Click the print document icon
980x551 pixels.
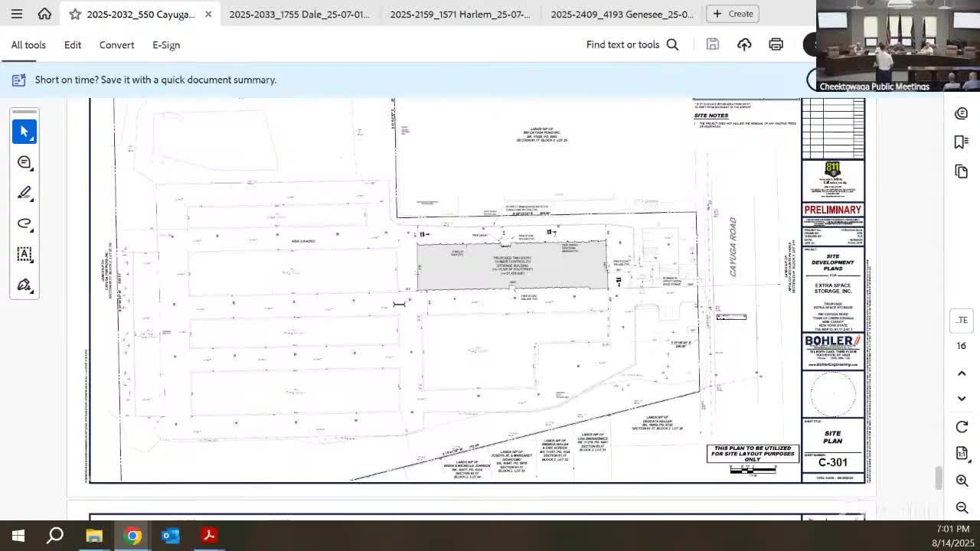click(x=776, y=45)
